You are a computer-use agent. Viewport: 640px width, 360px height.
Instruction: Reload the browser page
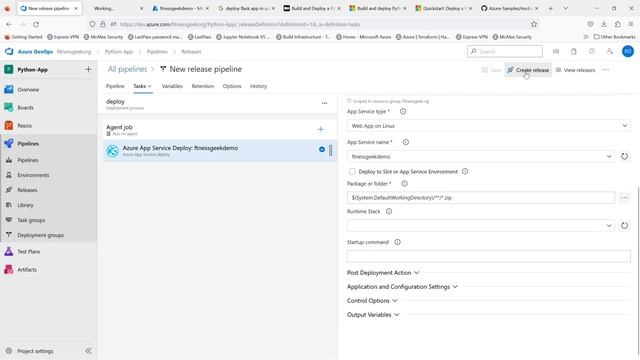tap(36, 24)
